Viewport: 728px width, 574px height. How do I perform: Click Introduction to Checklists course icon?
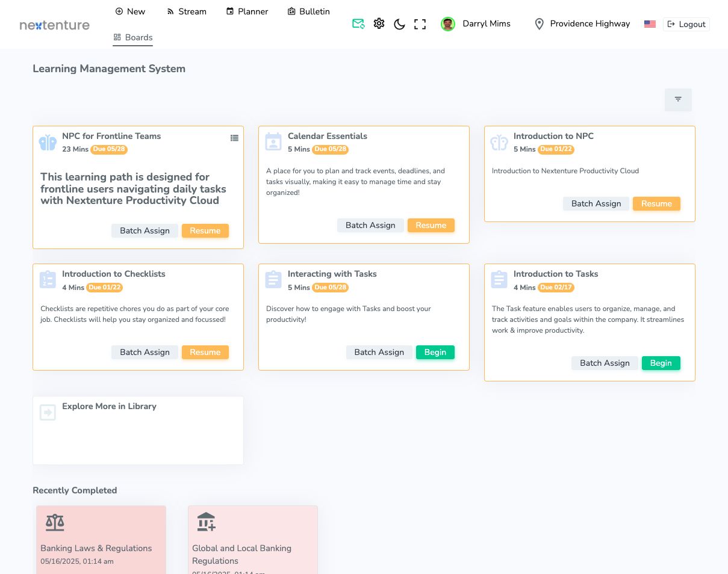click(x=48, y=280)
